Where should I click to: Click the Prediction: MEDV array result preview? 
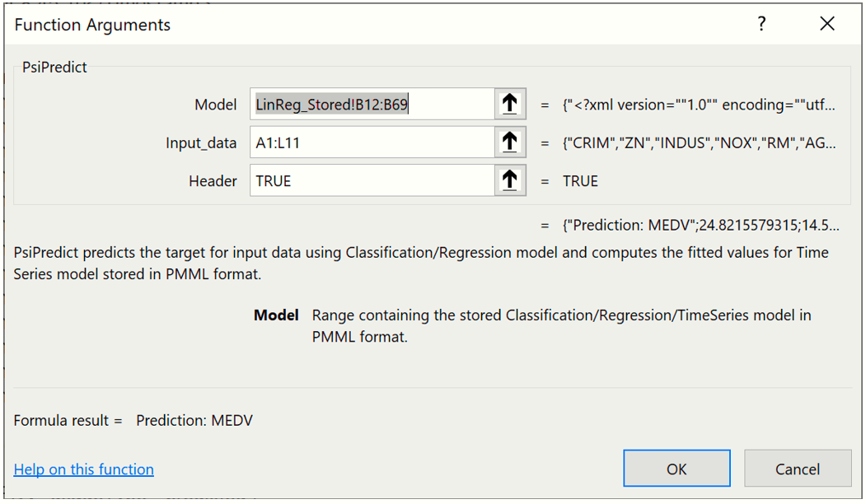point(700,225)
